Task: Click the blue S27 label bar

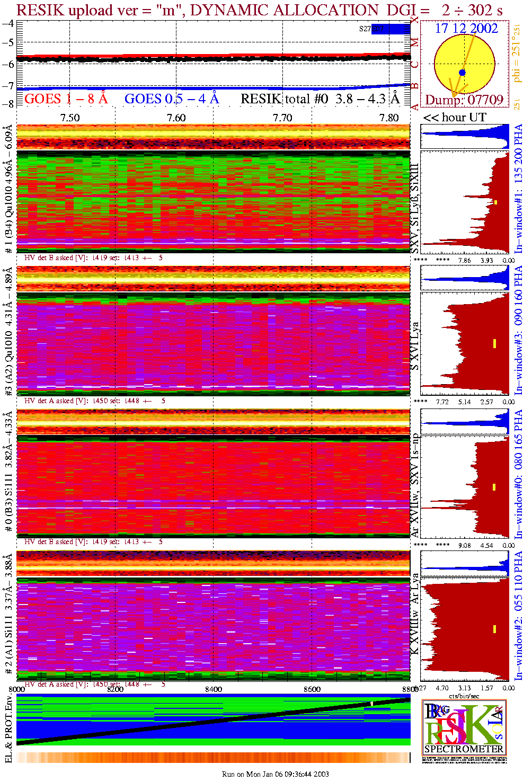Action: (x=389, y=29)
